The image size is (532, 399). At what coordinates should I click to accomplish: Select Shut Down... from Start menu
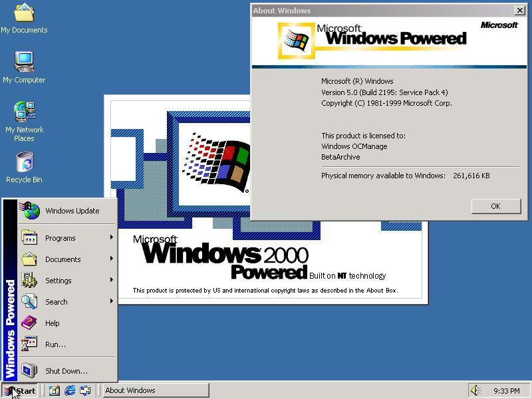(x=67, y=371)
